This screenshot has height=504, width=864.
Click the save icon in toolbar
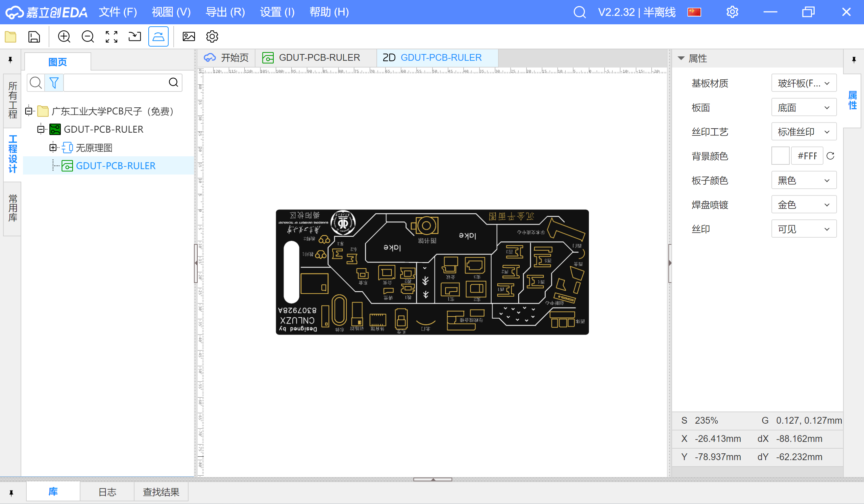coord(34,37)
